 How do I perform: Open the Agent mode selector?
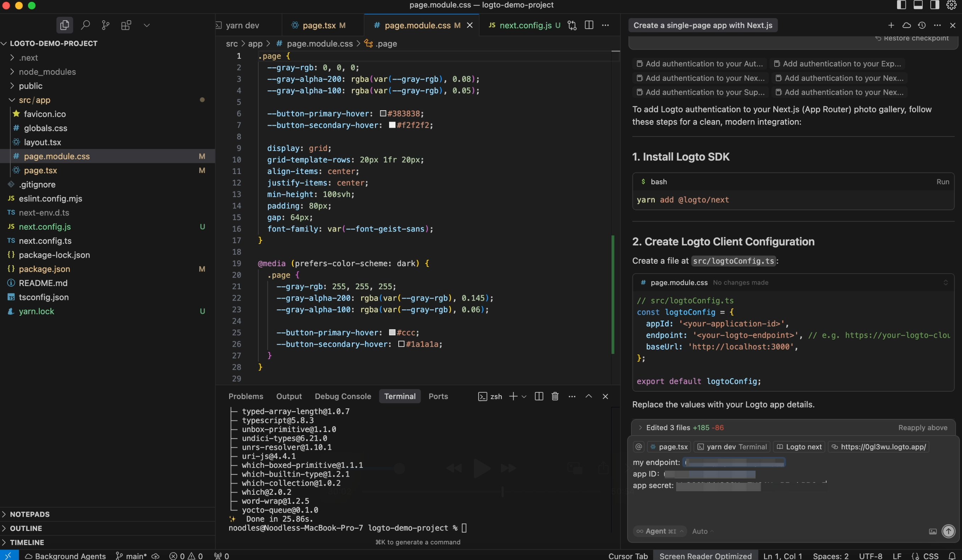tap(660, 531)
